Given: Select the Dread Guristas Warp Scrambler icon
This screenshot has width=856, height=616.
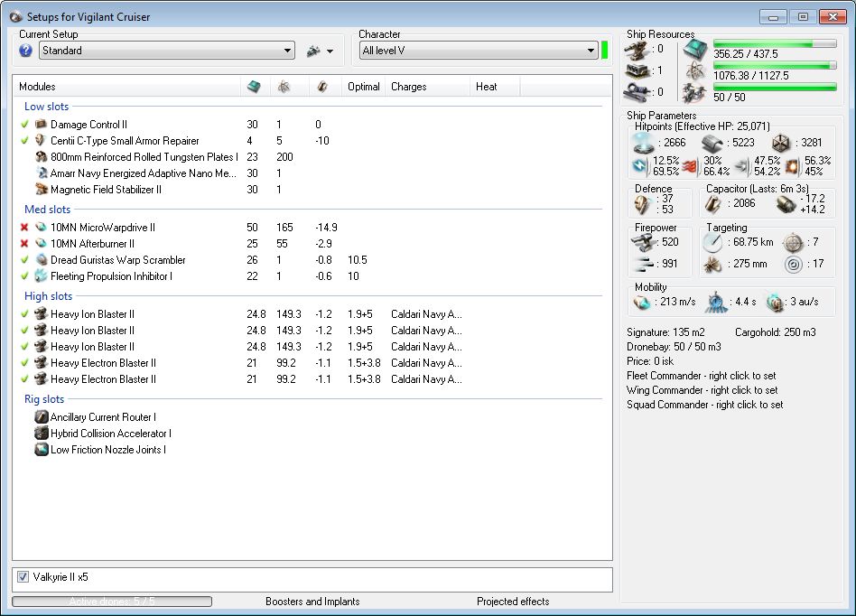Looking at the screenshot, I should [41, 260].
